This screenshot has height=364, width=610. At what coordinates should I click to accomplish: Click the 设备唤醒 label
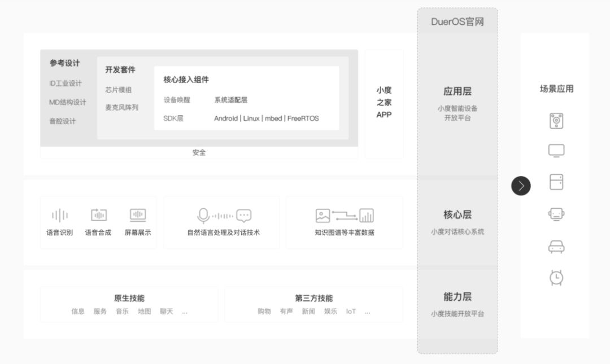point(177,100)
